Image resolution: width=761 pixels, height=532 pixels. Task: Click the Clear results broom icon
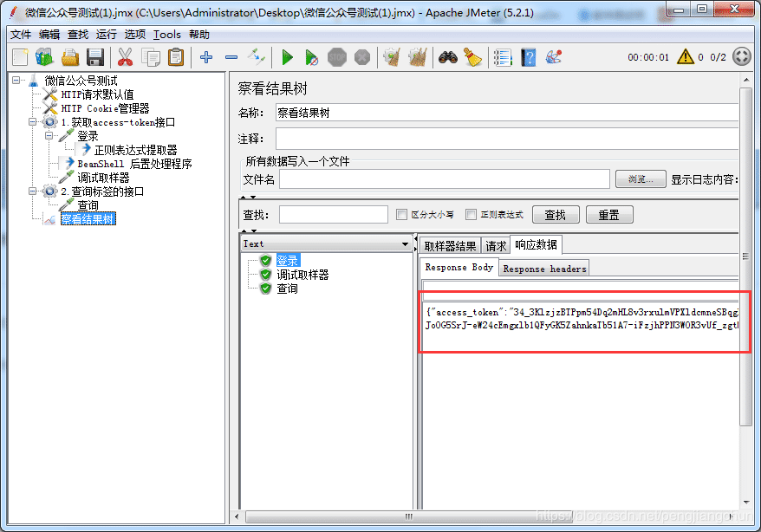[392, 57]
